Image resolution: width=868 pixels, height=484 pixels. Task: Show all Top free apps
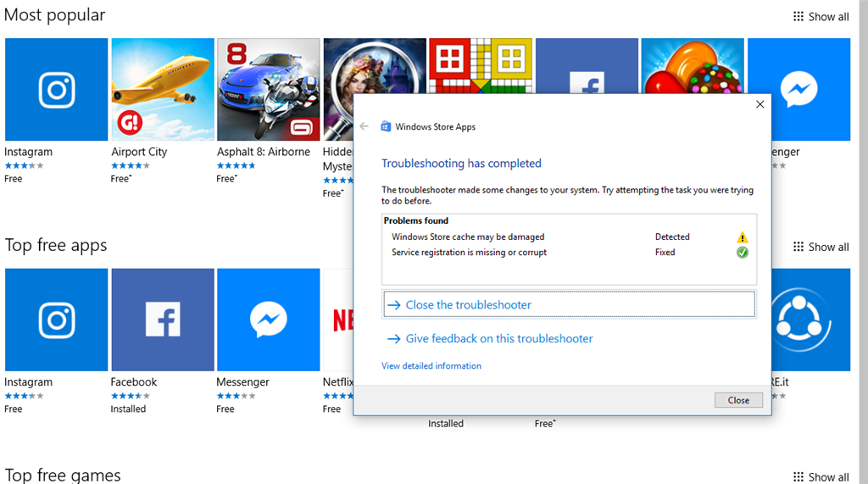(821, 247)
